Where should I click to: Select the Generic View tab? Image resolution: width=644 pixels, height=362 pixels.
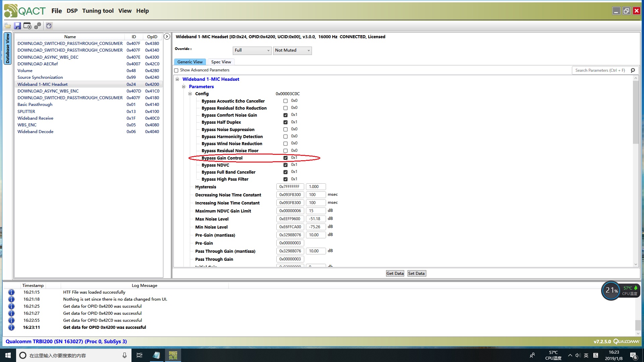(190, 62)
